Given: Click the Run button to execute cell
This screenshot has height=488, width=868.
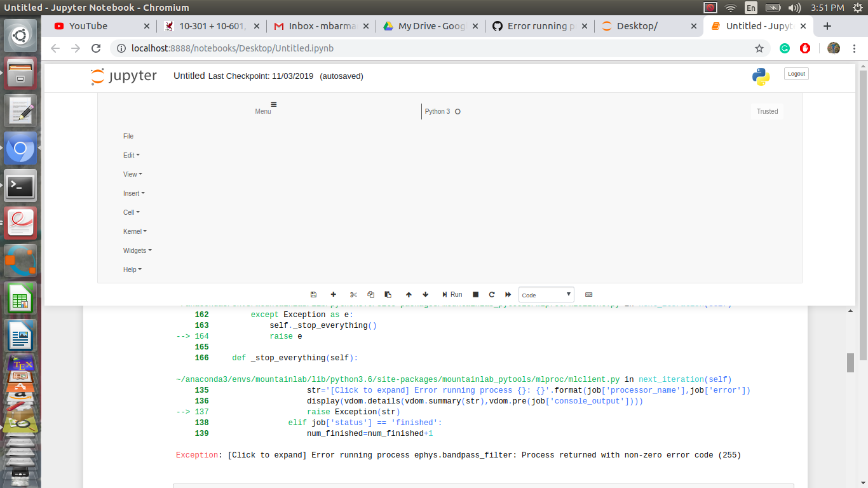Looking at the screenshot, I should (x=451, y=294).
